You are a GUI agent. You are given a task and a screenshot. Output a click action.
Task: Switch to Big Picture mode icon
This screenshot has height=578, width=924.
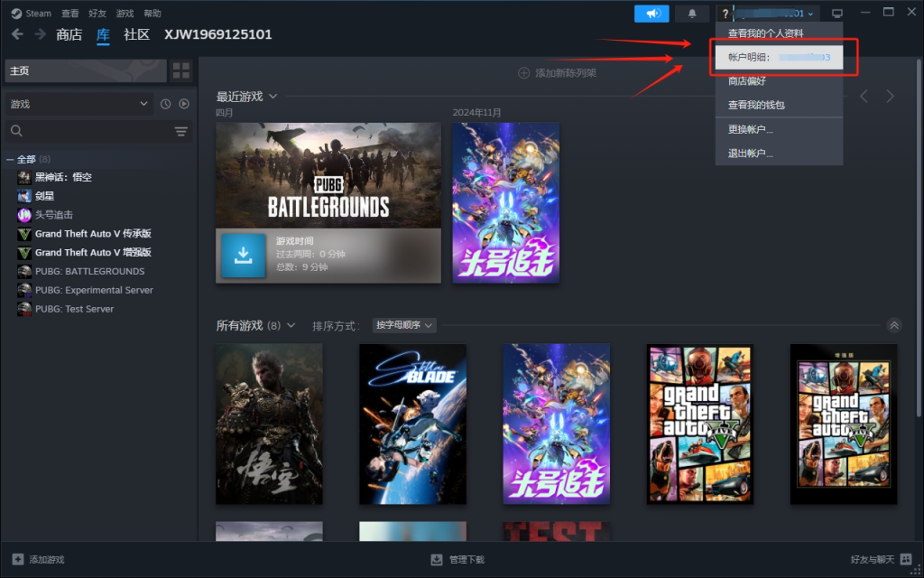coord(836,14)
